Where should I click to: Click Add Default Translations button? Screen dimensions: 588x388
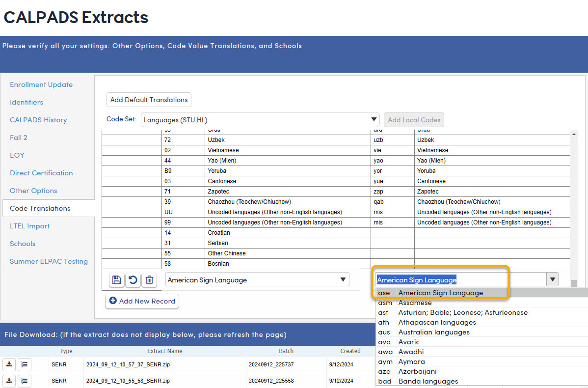pos(149,100)
